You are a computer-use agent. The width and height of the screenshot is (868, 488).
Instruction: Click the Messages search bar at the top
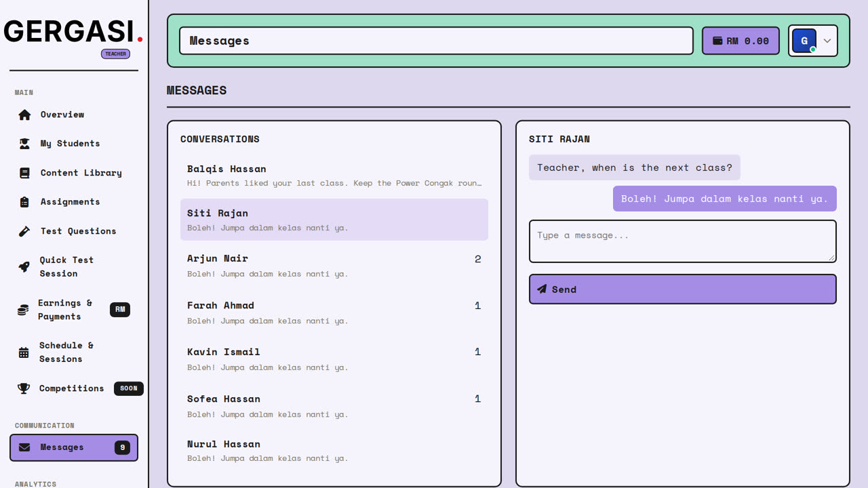point(436,41)
